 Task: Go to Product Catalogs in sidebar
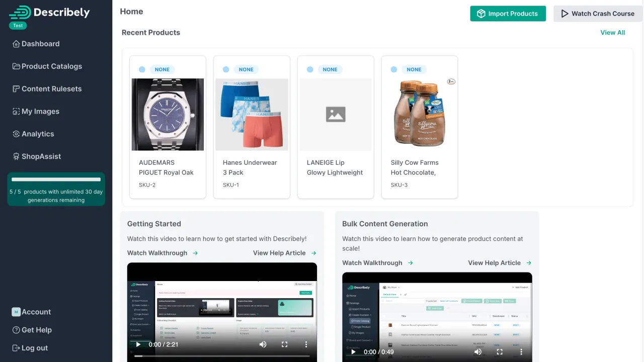pyautogui.click(x=51, y=66)
